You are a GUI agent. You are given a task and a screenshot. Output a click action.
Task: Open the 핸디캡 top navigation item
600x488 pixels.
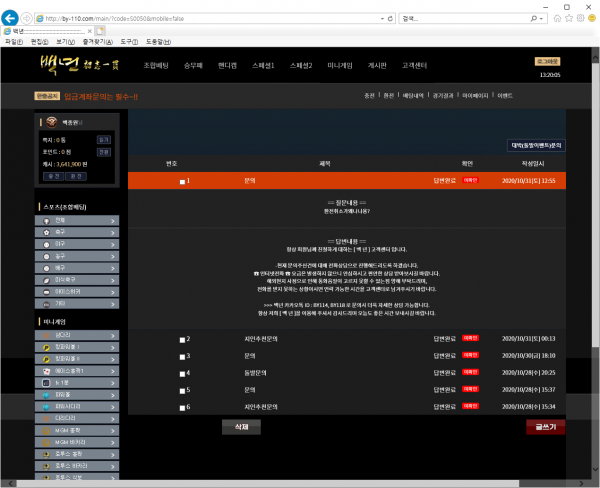tap(227, 65)
